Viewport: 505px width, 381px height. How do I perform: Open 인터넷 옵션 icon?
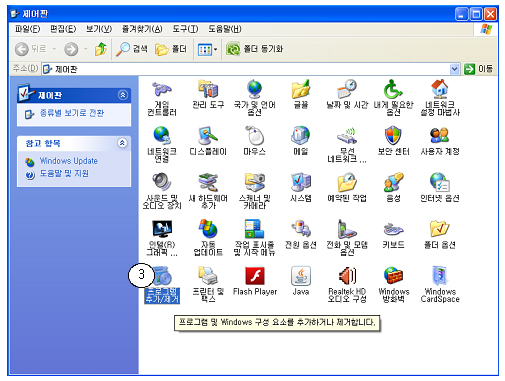coord(440,183)
